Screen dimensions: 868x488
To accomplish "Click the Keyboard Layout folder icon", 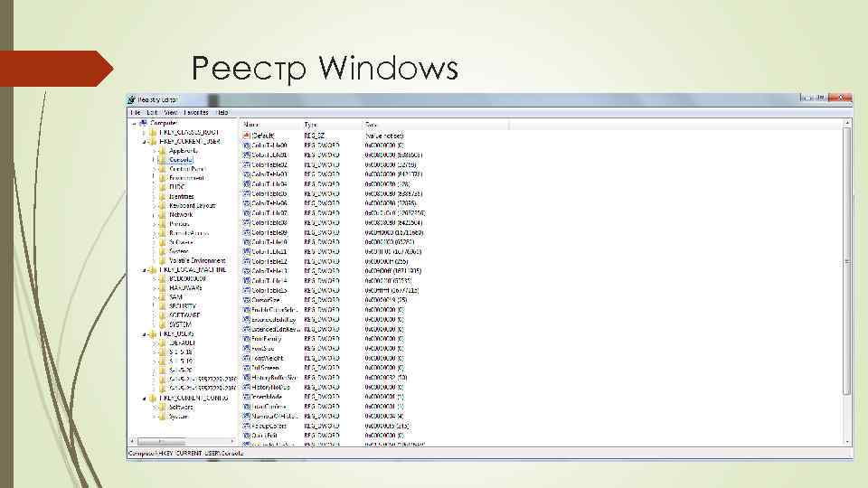I will pyautogui.click(x=162, y=206).
